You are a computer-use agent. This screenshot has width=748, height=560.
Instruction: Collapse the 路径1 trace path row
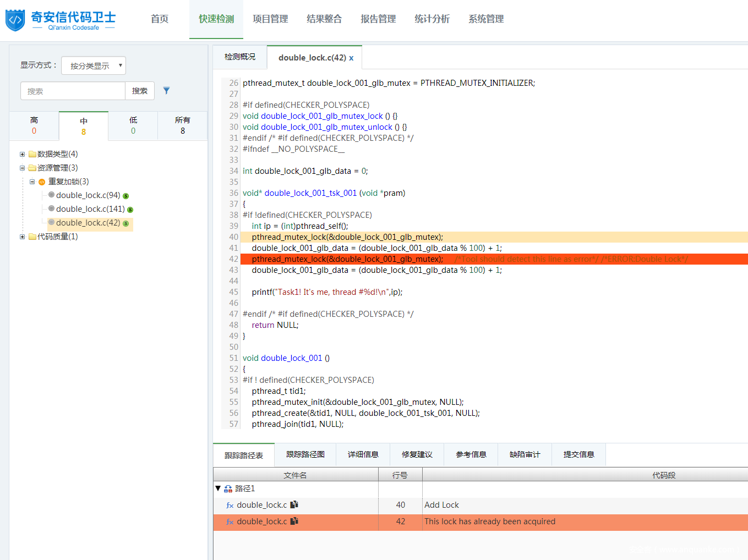(218, 488)
